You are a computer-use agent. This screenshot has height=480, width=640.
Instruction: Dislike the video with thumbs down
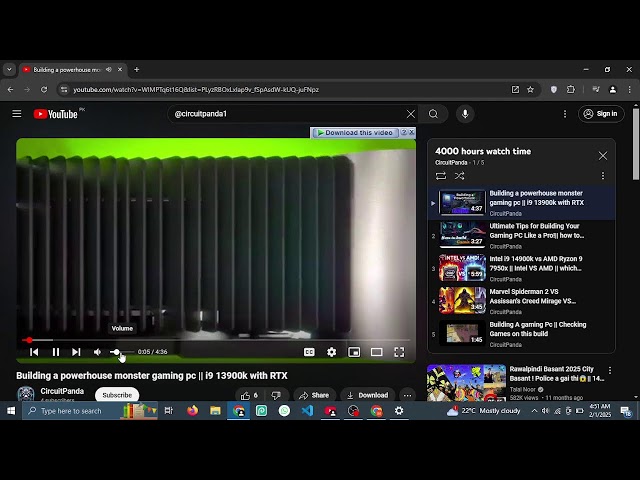pyautogui.click(x=276, y=395)
